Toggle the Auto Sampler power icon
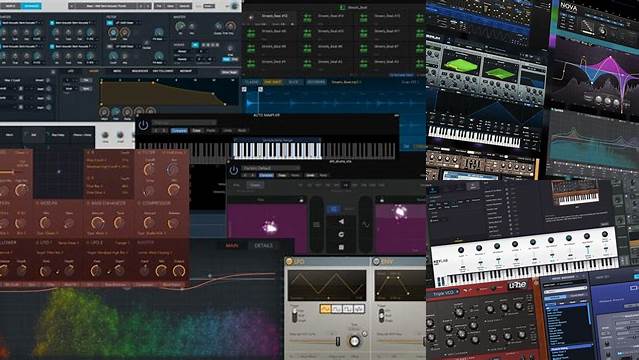This screenshot has height=360, width=639. pos(143,125)
